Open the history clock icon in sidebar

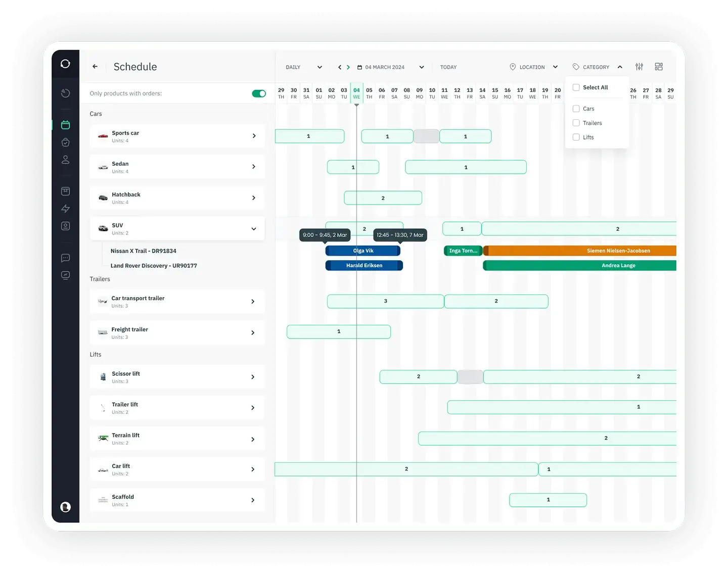(65, 93)
